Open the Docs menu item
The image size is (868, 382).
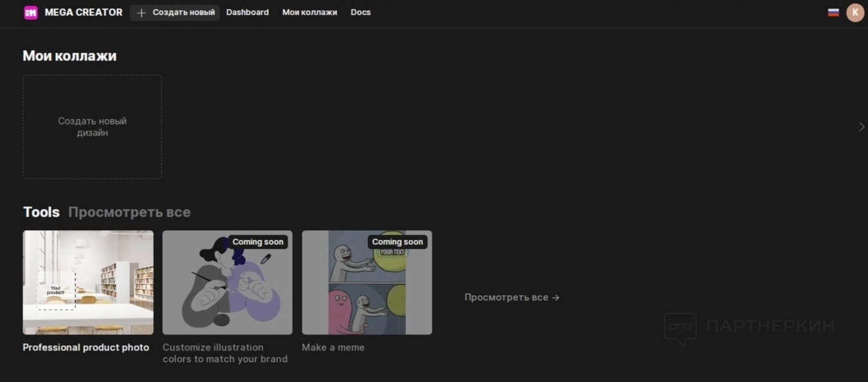click(x=360, y=12)
